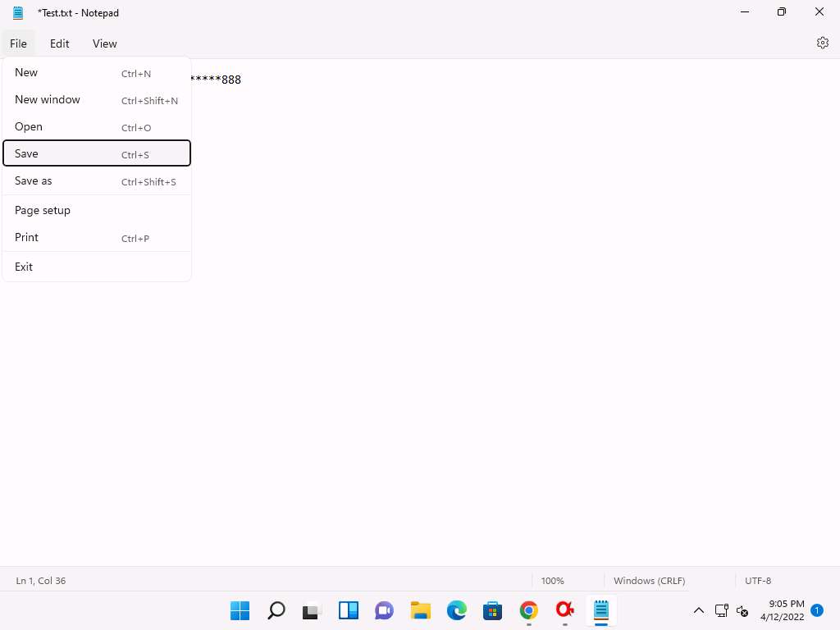Click the muted volume tray icon
This screenshot has width=840, height=630.
pyautogui.click(x=742, y=610)
